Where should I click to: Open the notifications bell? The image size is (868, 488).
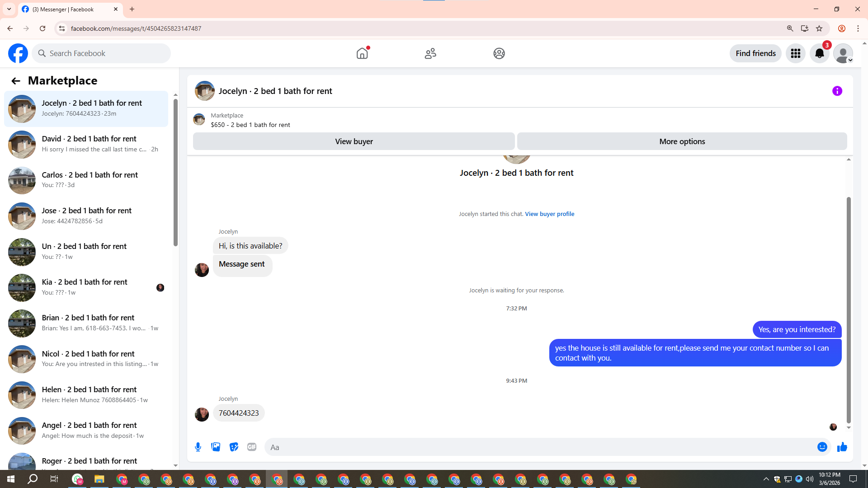click(819, 53)
